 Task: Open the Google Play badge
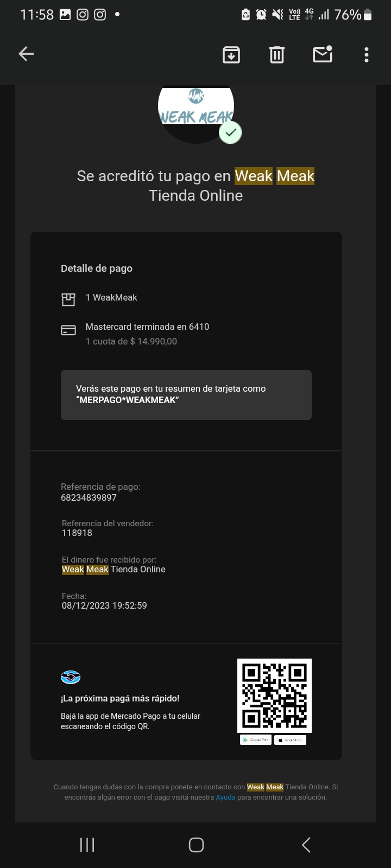click(x=256, y=740)
